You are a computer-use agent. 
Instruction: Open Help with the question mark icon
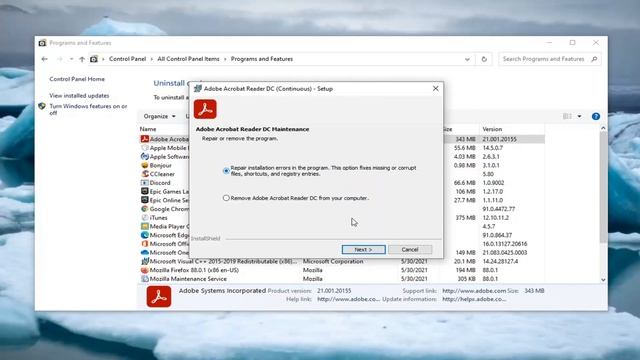point(596,116)
